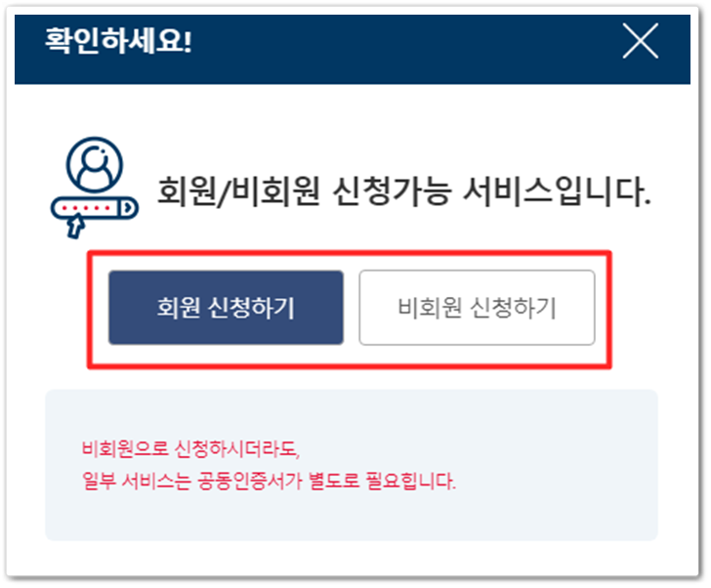This screenshot has width=711, height=588.
Task: Choose 비회원 신청하기 to apply as non-member
Action: 477,308
